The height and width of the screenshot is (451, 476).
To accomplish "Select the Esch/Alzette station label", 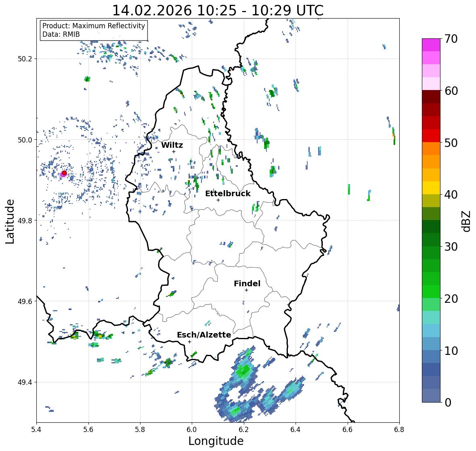I will pos(204,335).
